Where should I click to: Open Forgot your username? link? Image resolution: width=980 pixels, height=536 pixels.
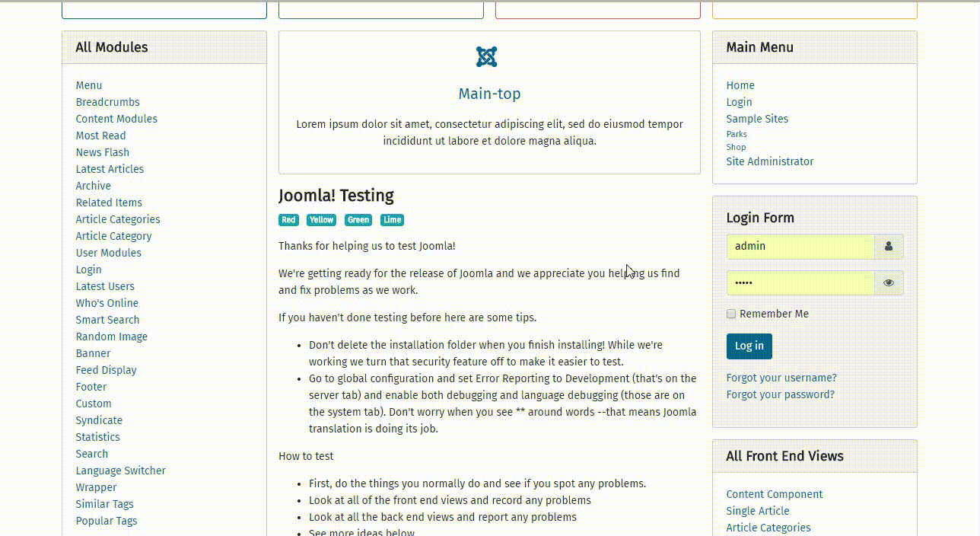click(781, 378)
